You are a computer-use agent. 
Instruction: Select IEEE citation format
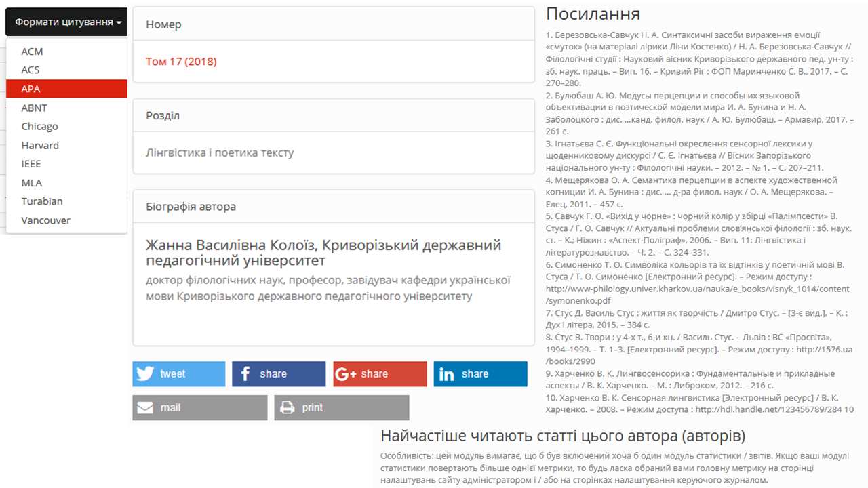click(x=31, y=164)
